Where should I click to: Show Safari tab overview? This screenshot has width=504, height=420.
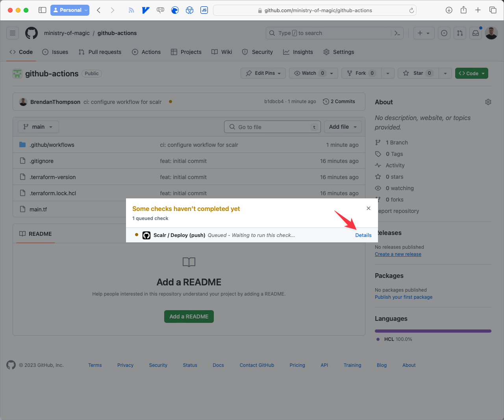[493, 10]
